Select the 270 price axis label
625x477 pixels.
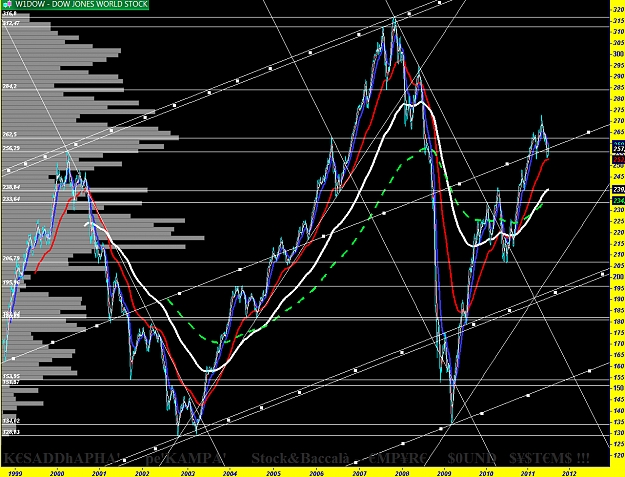(619, 121)
